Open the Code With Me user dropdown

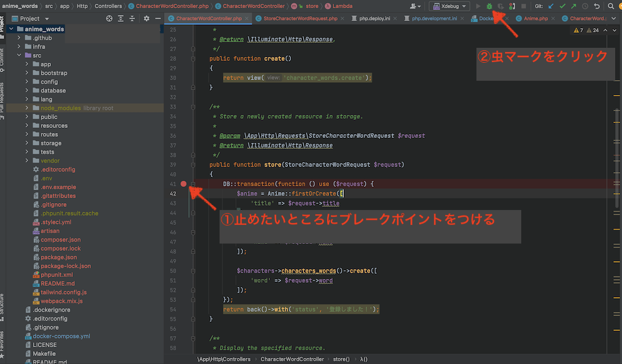[415, 6]
